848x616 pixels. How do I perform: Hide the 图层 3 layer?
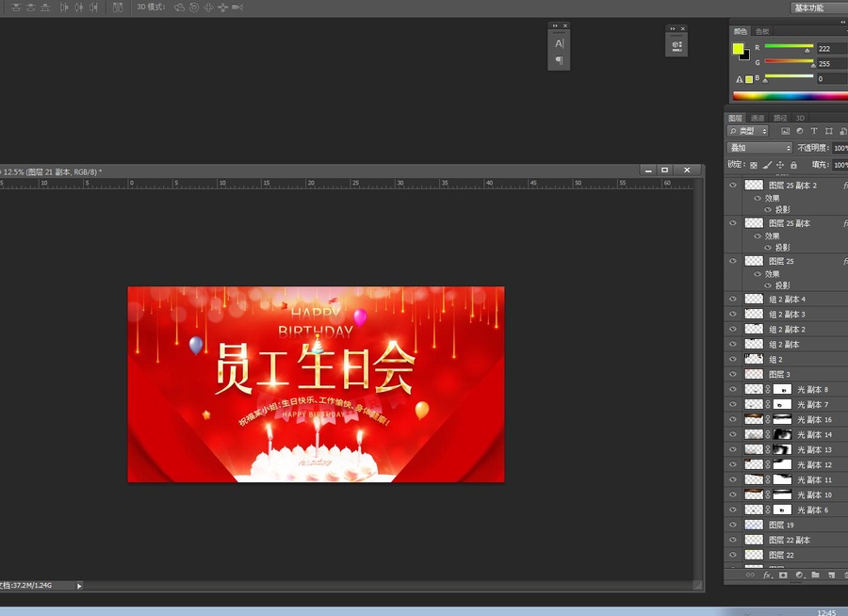pos(733,374)
